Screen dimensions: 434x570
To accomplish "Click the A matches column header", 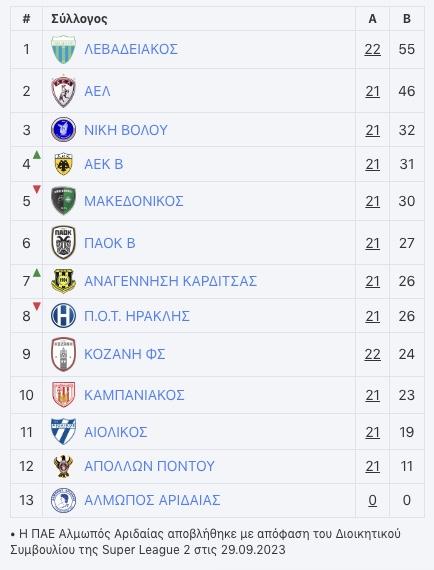I will [x=372, y=19].
